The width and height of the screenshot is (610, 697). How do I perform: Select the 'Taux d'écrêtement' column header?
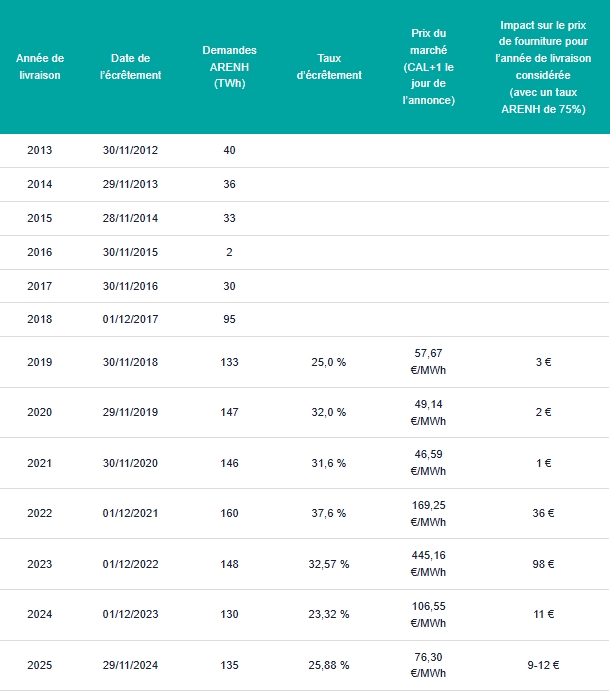click(x=329, y=67)
